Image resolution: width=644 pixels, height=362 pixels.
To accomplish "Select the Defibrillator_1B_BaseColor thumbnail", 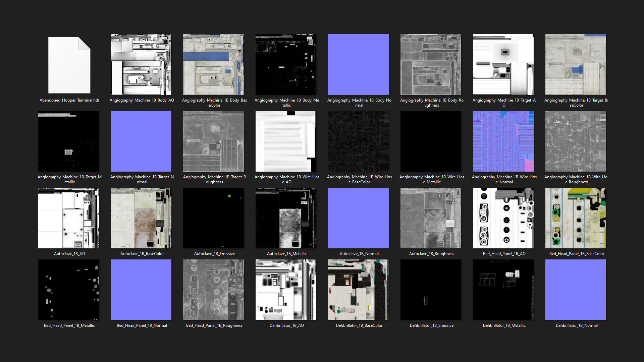I will point(358,290).
